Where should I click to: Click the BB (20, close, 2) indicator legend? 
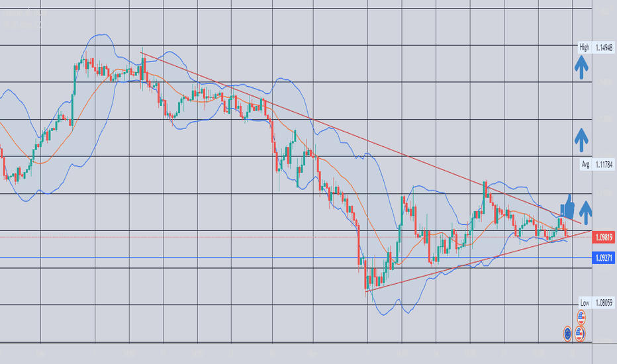(23, 24)
